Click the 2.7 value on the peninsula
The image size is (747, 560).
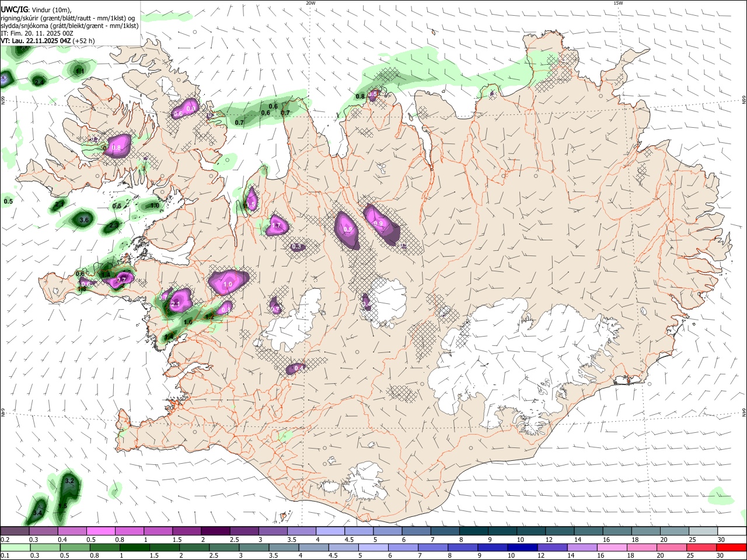point(121,280)
